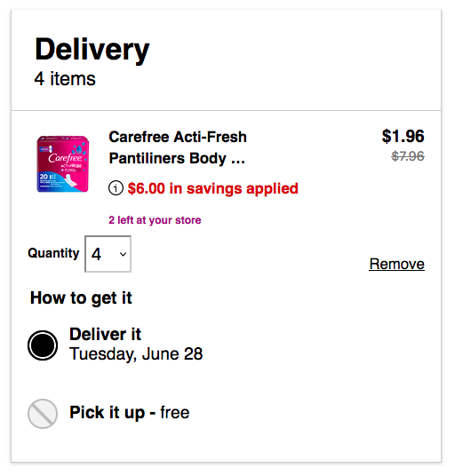Select the Deliver it radio button
The height and width of the screenshot is (476, 455).
43,345
